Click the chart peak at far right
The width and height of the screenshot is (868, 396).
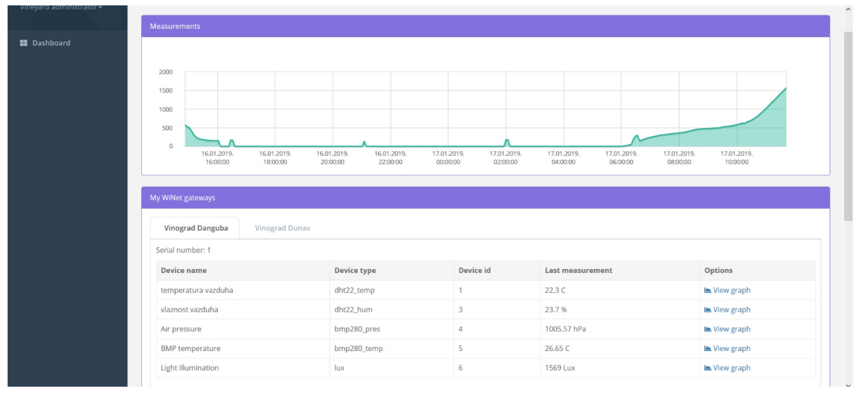coord(785,88)
